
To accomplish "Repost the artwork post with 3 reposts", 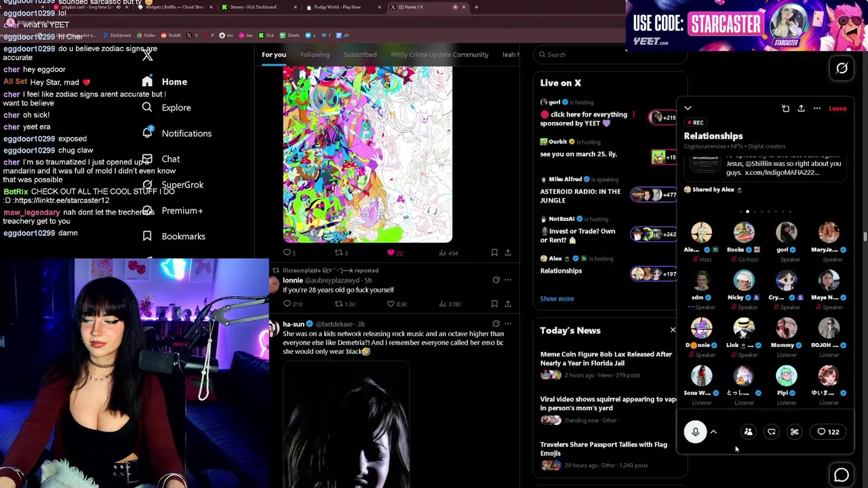I will tap(341, 253).
